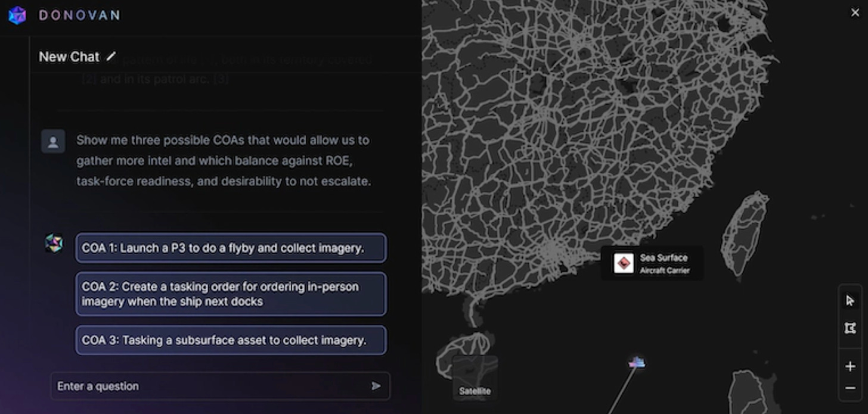Click the Donovan logo icon
Viewport: 868px width, 414px height.
(x=17, y=15)
